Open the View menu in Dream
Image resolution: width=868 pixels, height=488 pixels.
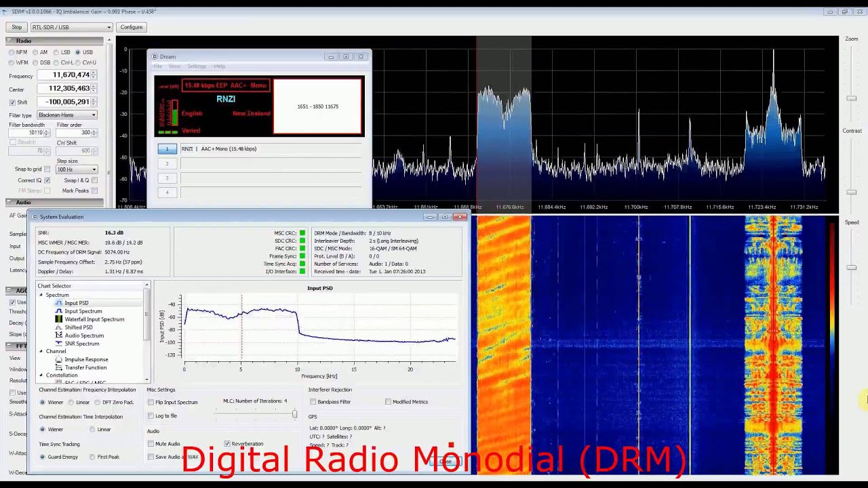[174, 66]
